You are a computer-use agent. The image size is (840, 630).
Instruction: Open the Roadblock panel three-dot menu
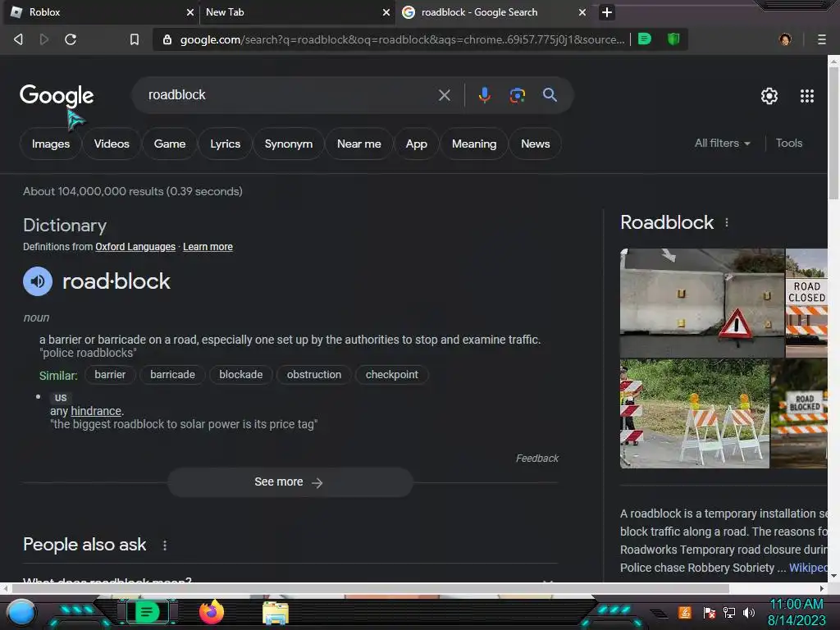(727, 222)
